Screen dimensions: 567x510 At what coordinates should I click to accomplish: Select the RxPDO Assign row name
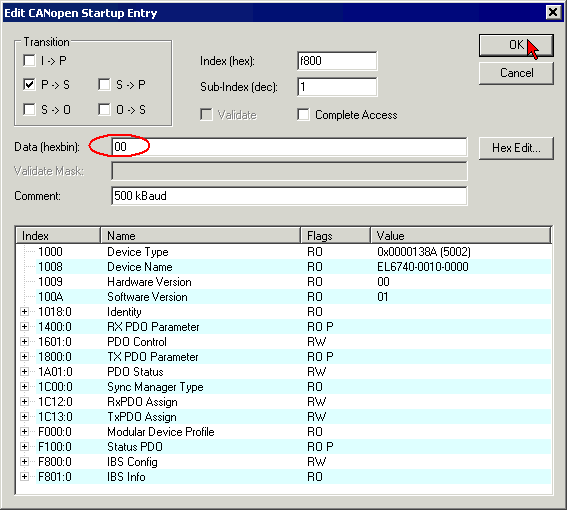tap(142, 402)
